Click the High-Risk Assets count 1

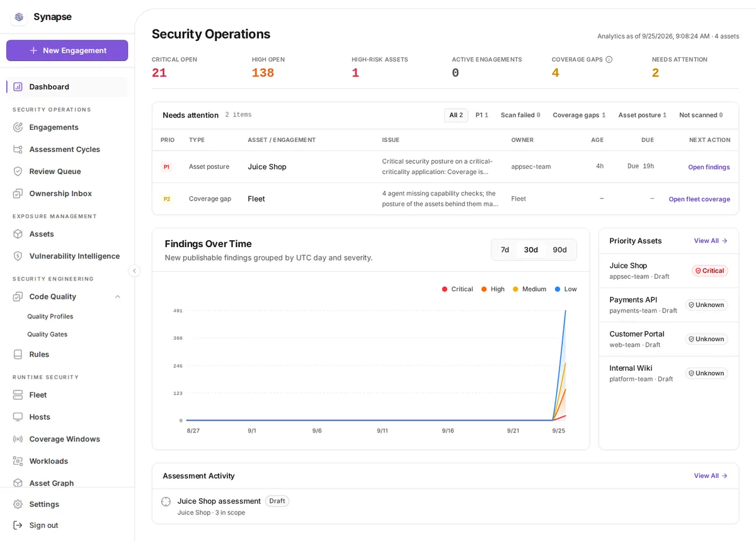coord(355,73)
